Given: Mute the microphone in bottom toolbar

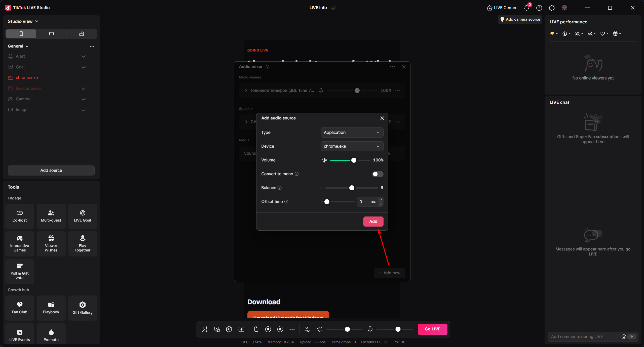Looking at the screenshot, I should coord(370,329).
